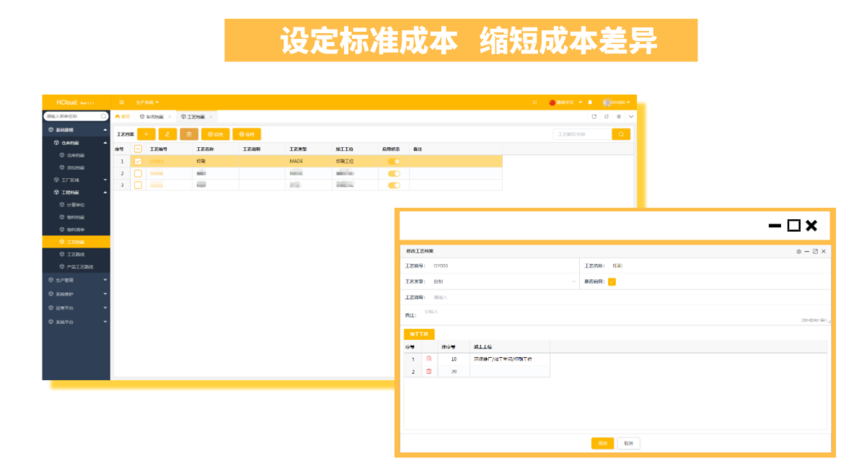859x474 pixels.
Task: Switch to the home tab
Action: [123, 117]
